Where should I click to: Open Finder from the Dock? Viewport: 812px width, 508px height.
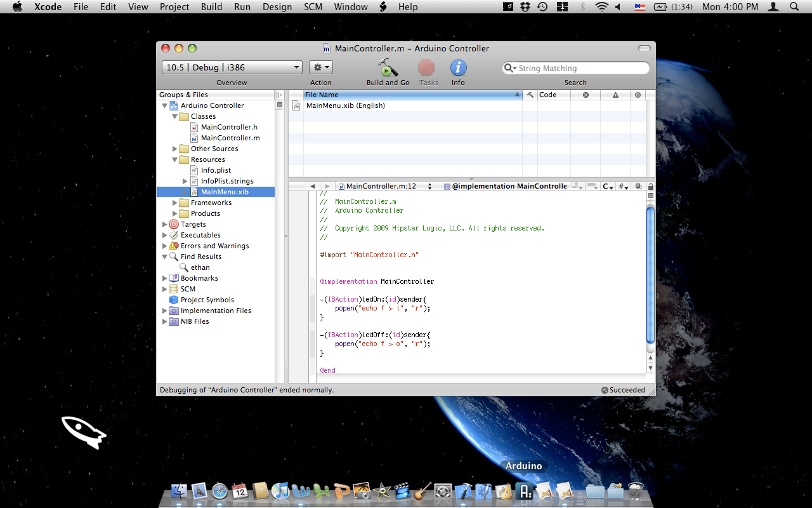coord(180,491)
